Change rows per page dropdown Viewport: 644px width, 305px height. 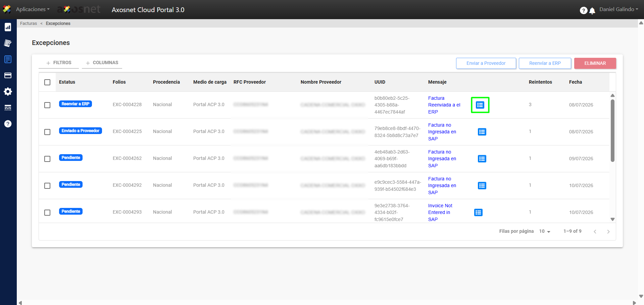(545, 231)
